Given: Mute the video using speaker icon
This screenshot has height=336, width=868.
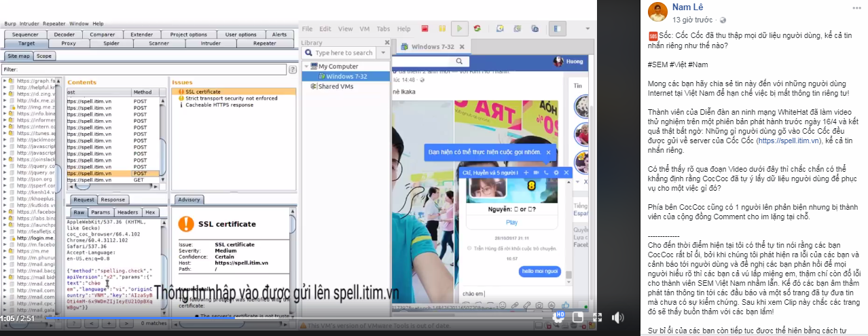Looking at the screenshot, I should tap(617, 317).
